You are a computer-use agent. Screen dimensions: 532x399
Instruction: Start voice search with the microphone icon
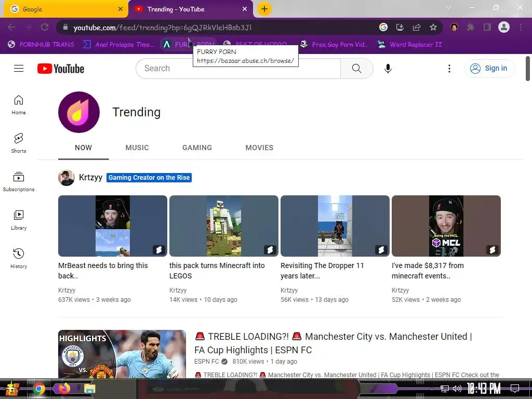(388, 69)
